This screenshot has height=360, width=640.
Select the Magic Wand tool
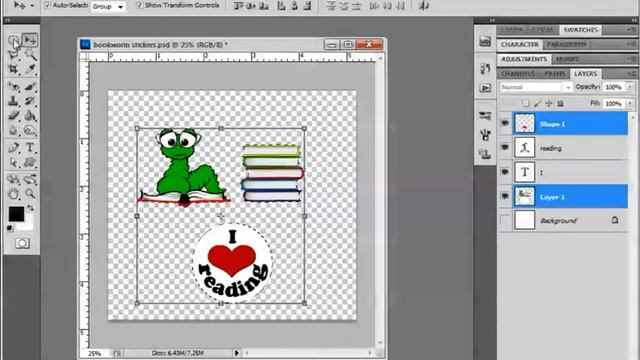pyautogui.click(x=30, y=55)
